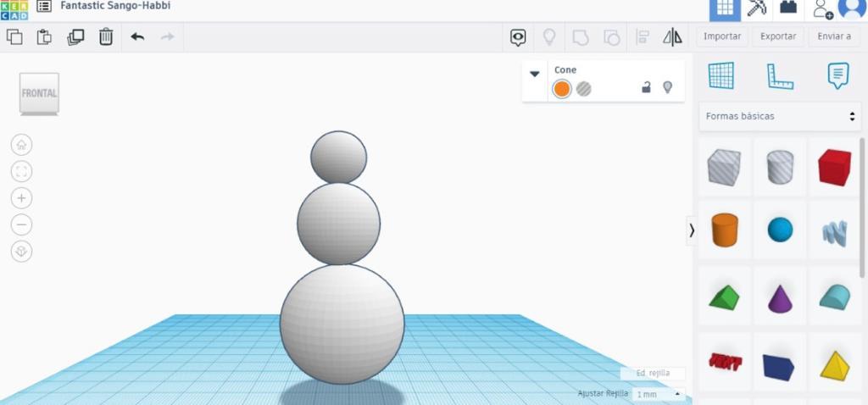Click the Tinkercad logo
Screen dimensions: 868x405
tap(14, 9)
